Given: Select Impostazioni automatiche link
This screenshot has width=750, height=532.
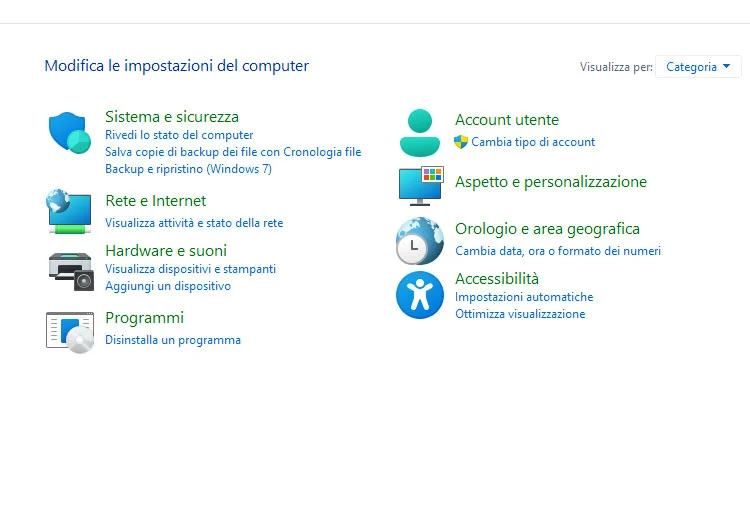Looking at the screenshot, I should [524, 297].
